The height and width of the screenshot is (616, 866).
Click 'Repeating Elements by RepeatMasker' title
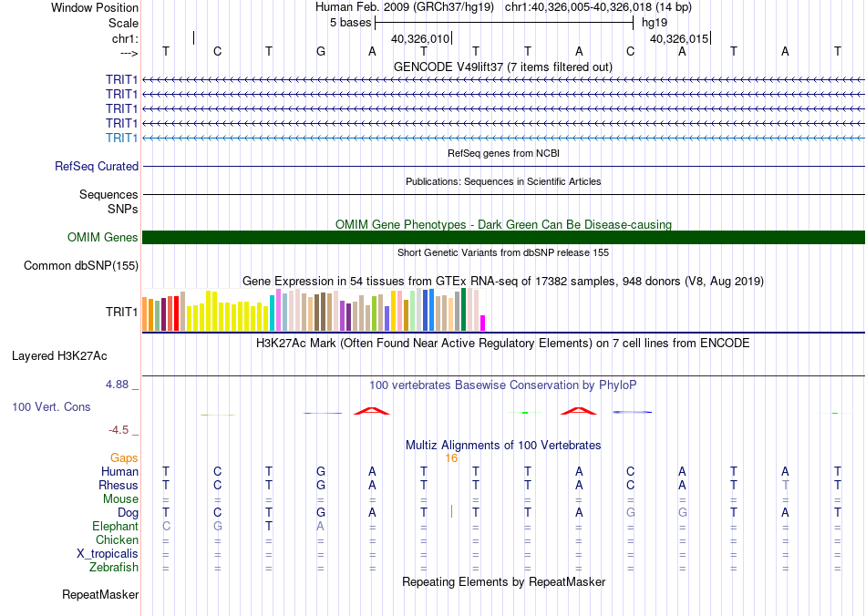click(x=504, y=581)
